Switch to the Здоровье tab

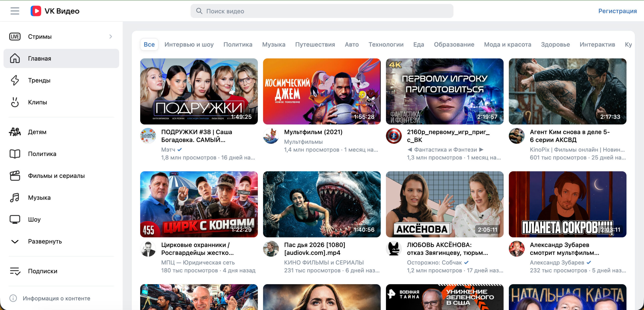pos(555,44)
